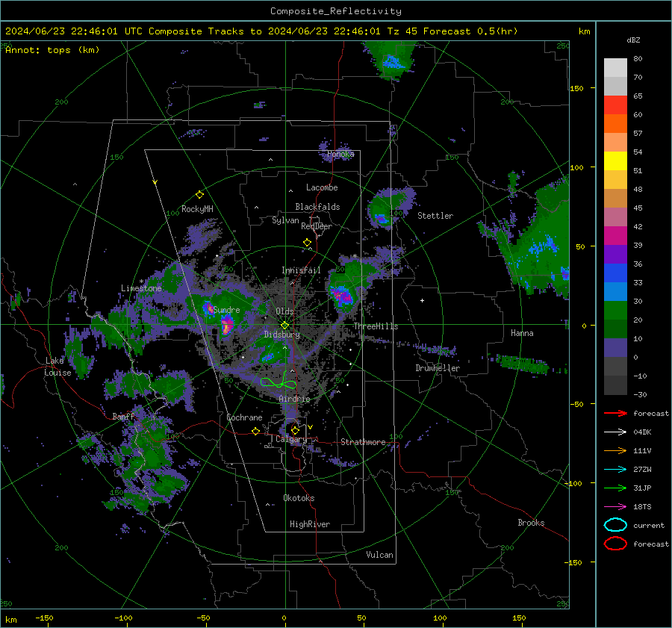Screen dimensions: 672x628
Task: Click the 'Forecast 0.5(hr)' header text
Action: pos(470,31)
